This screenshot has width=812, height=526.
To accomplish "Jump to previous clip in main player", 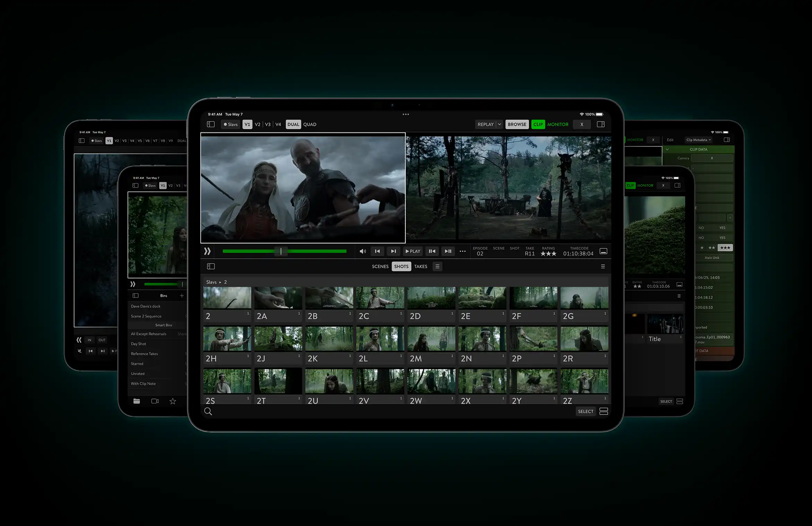I will [x=377, y=251].
